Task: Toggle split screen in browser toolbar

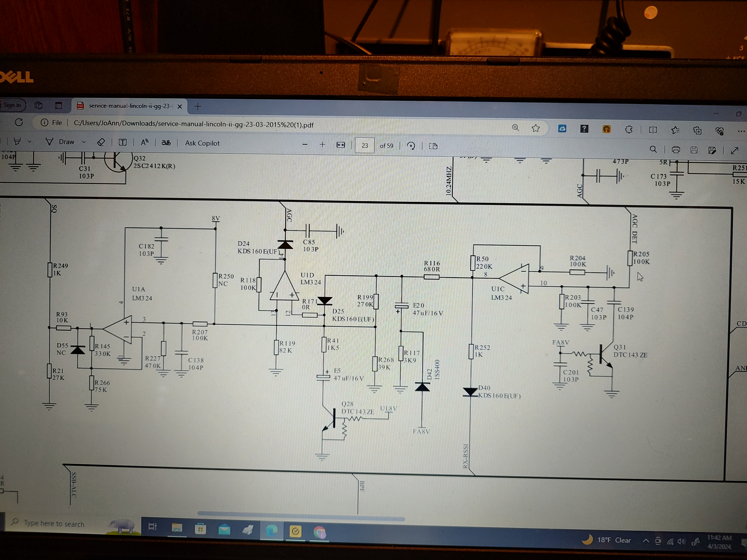Action: pos(653,130)
